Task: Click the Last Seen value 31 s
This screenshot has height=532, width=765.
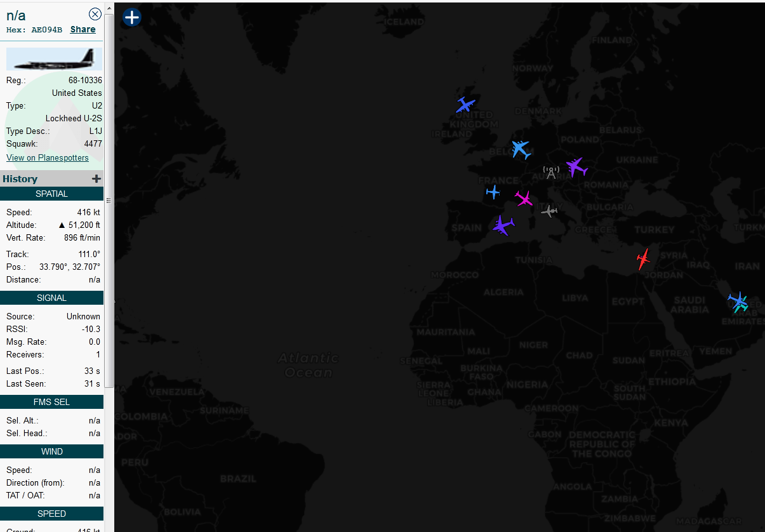Action: pyautogui.click(x=93, y=383)
